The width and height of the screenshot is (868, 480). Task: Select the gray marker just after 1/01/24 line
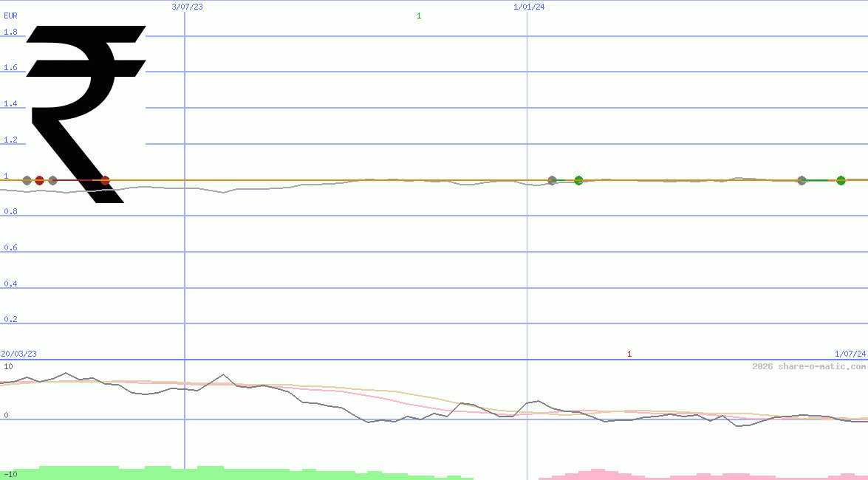coord(552,180)
